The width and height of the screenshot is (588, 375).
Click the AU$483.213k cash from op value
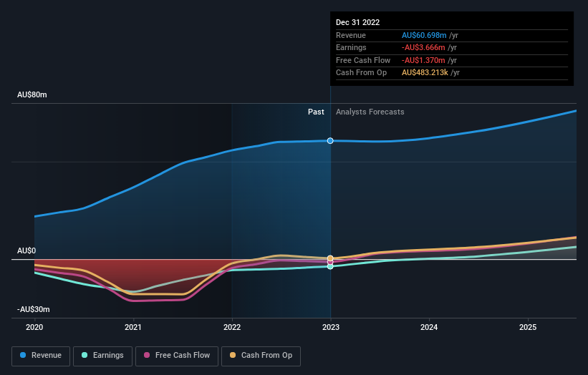(x=425, y=73)
